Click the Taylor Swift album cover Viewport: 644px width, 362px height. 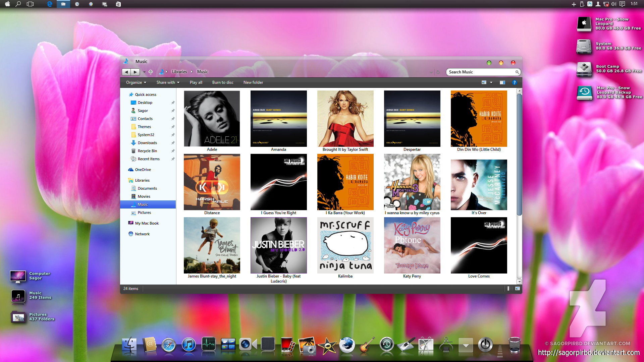point(345,118)
